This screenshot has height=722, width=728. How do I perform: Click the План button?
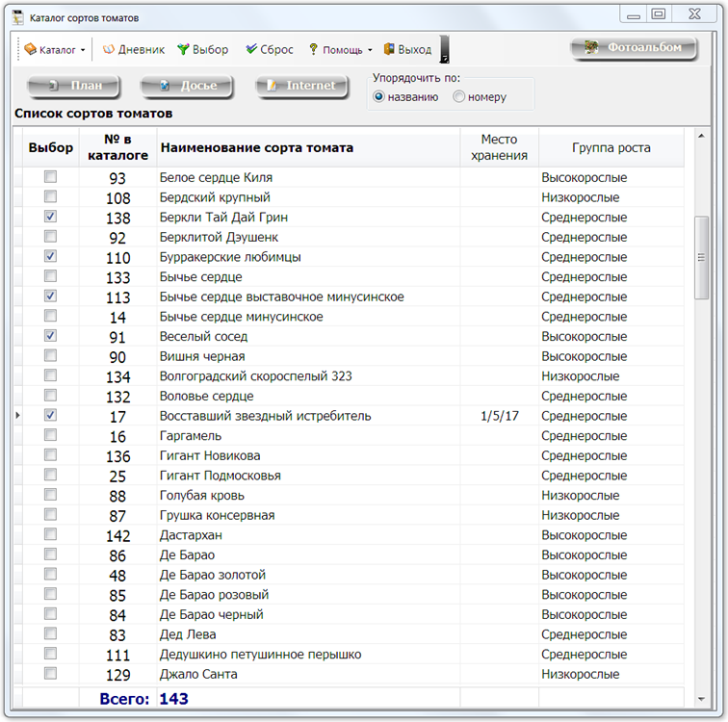73,87
